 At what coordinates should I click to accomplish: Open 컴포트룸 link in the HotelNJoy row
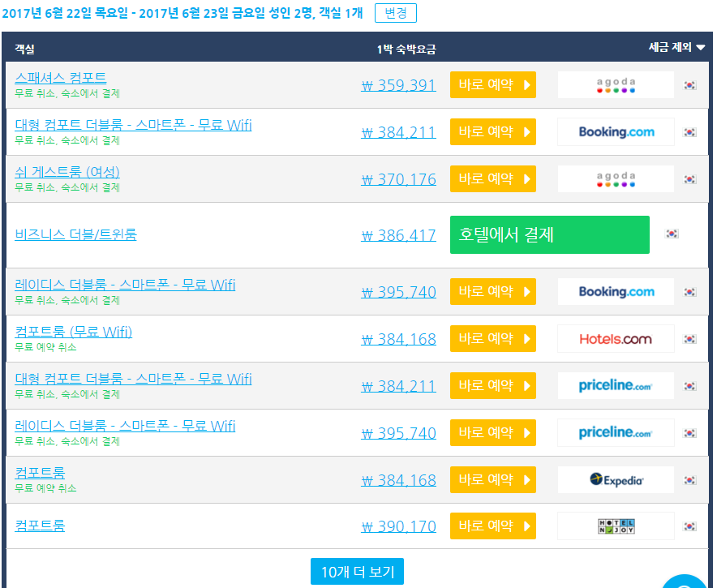(40, 526)
